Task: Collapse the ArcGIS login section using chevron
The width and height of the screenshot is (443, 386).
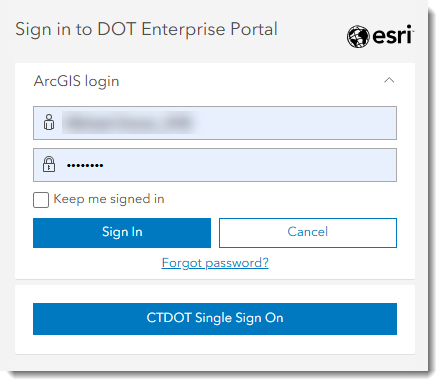Action: pyautogui.click(x=389, y=80)
